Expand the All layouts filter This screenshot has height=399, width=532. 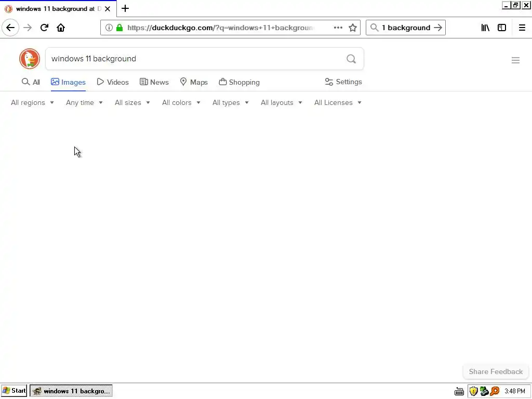pyautogui.click(x=281, y=102)
